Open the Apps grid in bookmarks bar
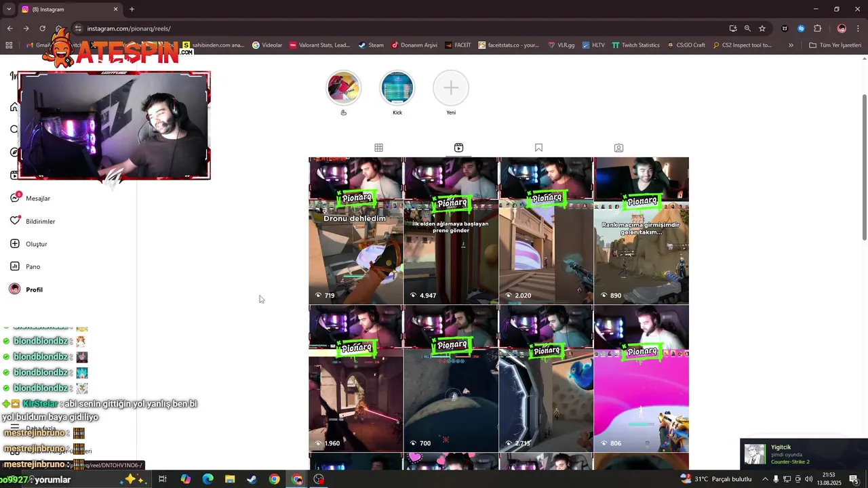 point(9,45)
